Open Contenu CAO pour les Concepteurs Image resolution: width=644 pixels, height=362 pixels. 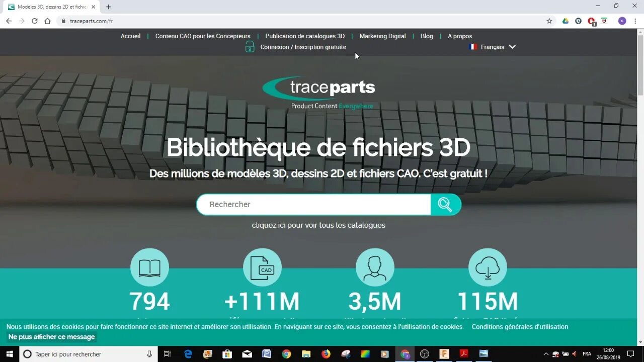[203, 36]
